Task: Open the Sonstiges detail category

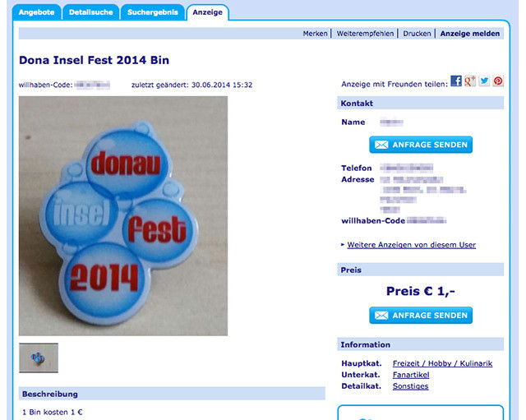Action: click(411, 386)
